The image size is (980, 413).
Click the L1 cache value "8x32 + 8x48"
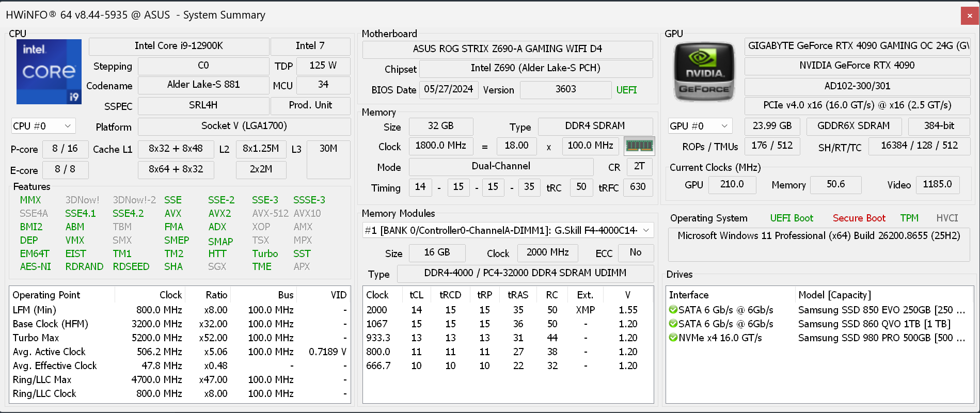176,149
